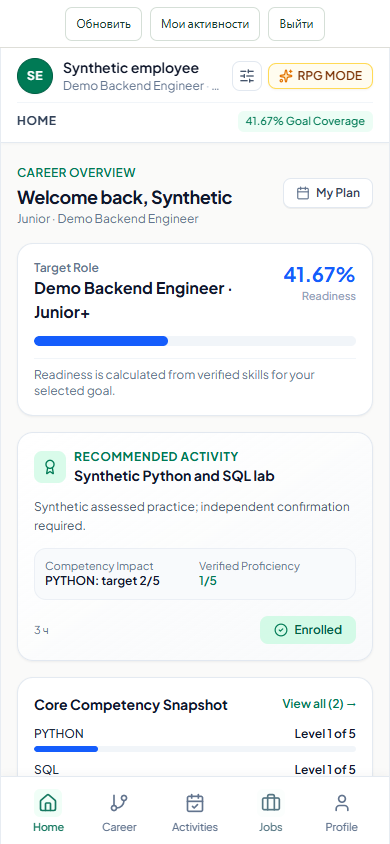Click the Target Role readiness progress bar
390x844 pixels.
coord(195,341)
